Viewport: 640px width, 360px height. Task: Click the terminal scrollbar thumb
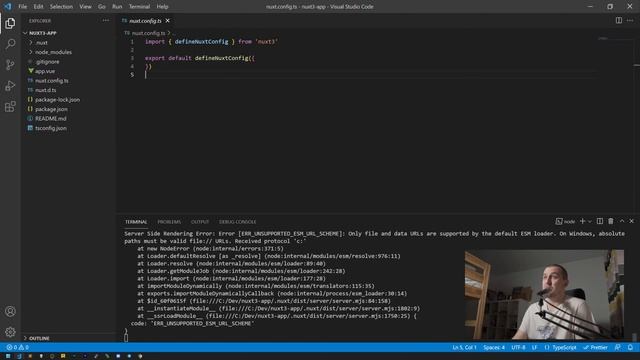(634, 337)
